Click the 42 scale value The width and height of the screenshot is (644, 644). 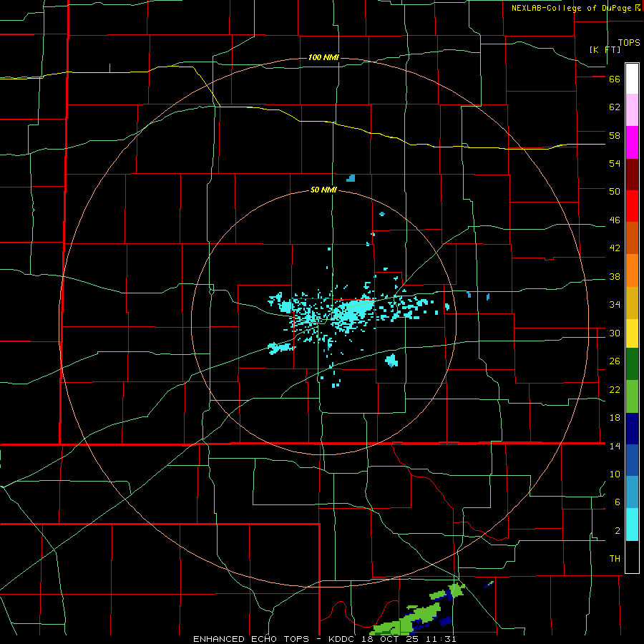pos(615,248)
